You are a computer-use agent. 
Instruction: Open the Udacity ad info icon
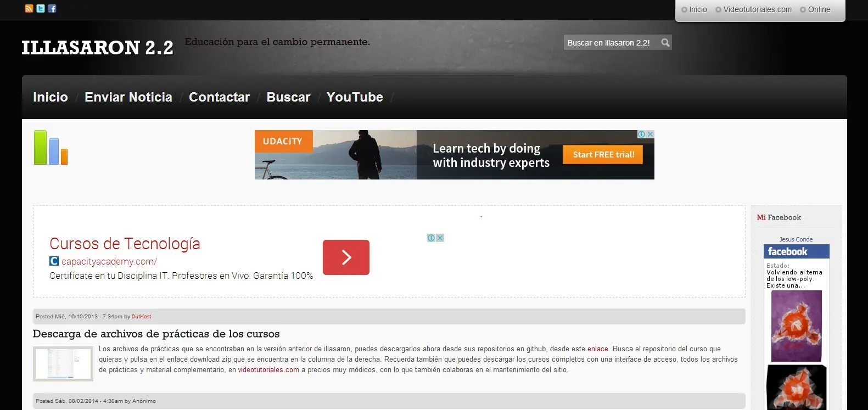641,134
